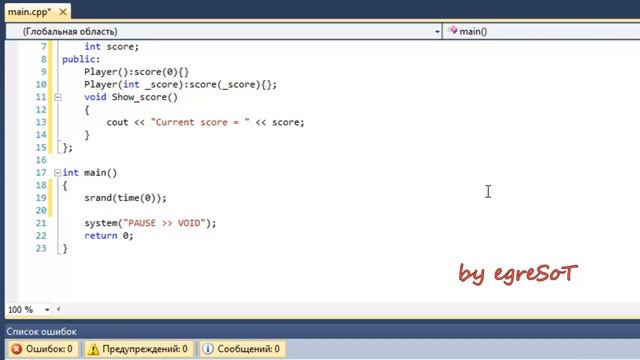Image resolution: width=640 pixels, height=360 pixels.
Task: Collapse the main function at line 17
Action: click(x=58, y=173)
